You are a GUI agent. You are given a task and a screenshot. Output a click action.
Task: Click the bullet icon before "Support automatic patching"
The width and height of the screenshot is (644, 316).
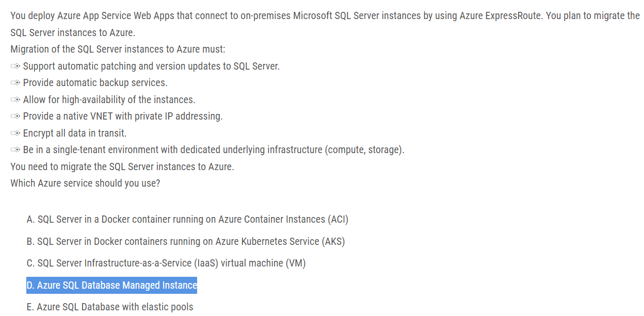(x=15, y=66)
